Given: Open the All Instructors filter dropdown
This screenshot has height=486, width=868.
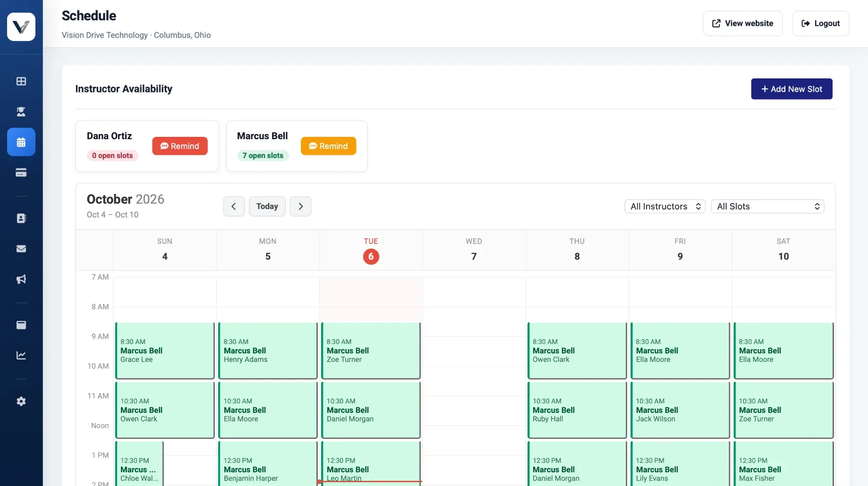Looking at the screenshot, I should (665, 206).
